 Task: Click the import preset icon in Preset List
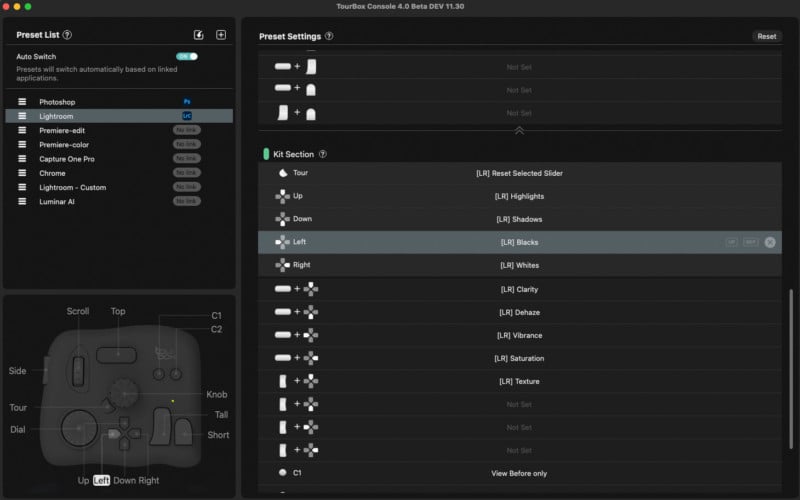point(199,35)
